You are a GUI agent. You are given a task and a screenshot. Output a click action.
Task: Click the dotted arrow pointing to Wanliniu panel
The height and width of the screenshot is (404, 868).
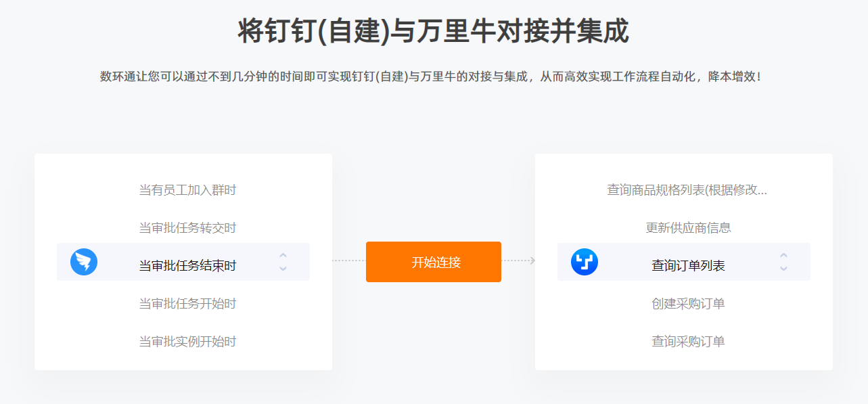pyautogui.click(x=518, y=261)
